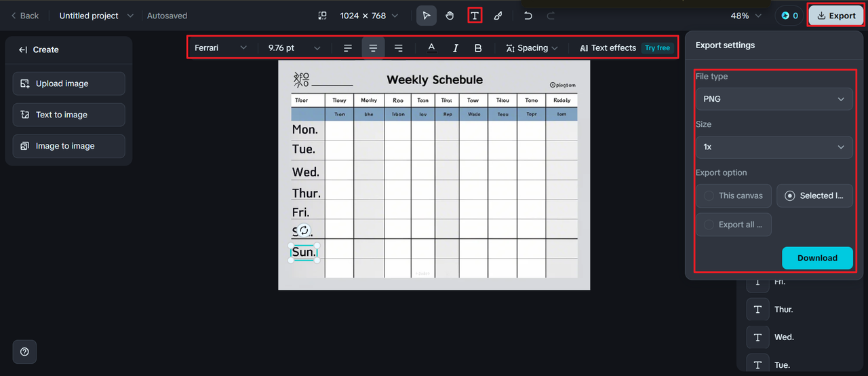Open the PNG file type dropdown

(774, 99)
